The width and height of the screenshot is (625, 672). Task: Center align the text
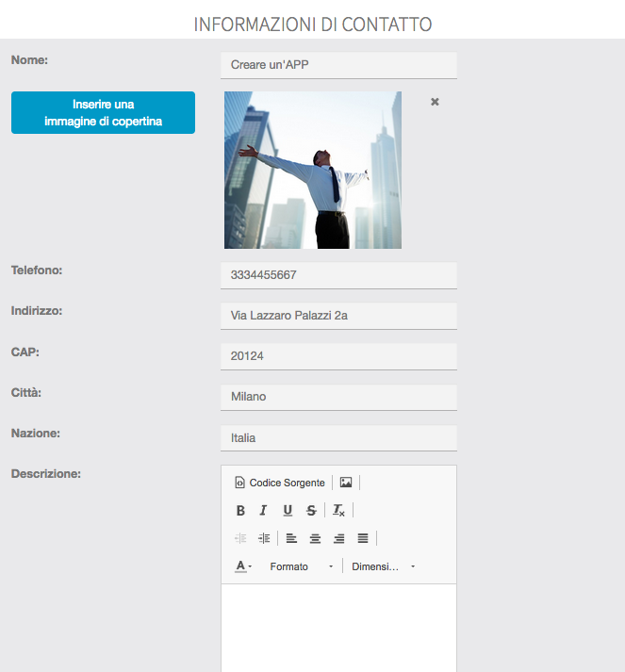pyautogui.click(x=315, y=538)
